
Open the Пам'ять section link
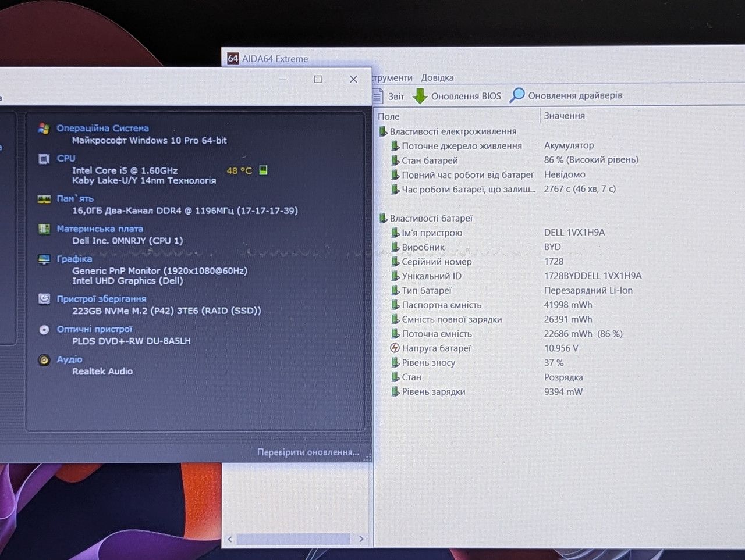tap(75, 198)
